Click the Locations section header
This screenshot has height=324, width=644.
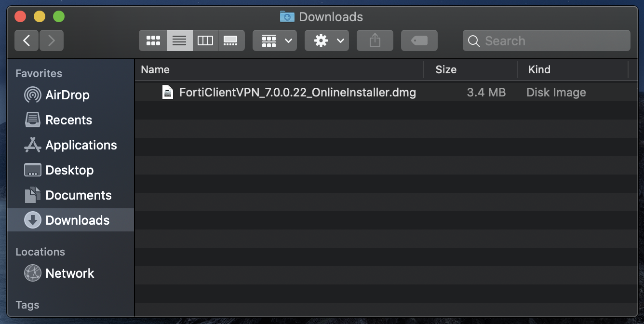pyautogui.click(x=40, y=252)
